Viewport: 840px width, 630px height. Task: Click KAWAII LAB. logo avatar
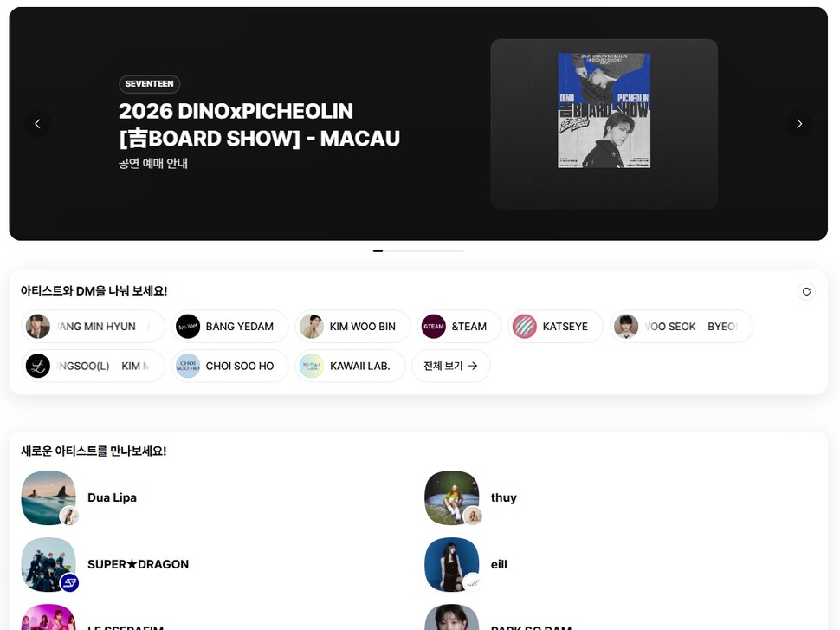(x=311, y=367)
